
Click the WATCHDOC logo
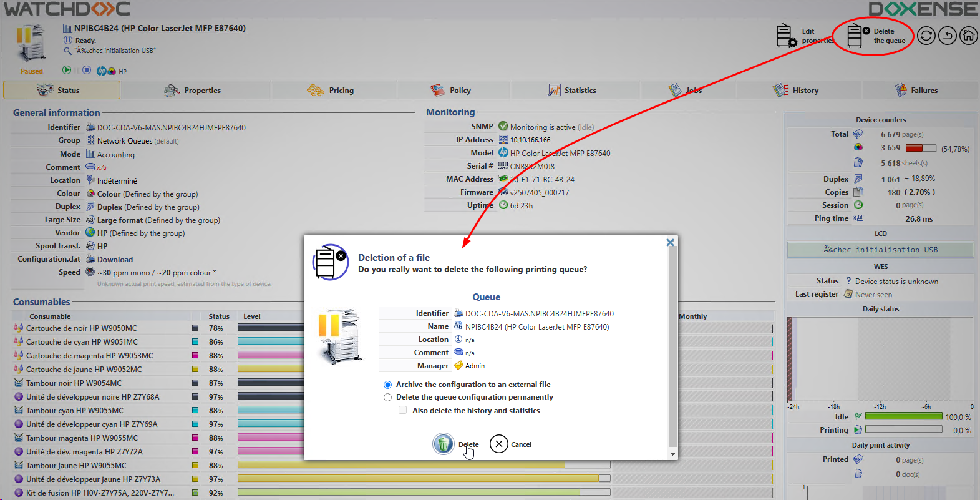pyautogui.click(x=67, y=9)
